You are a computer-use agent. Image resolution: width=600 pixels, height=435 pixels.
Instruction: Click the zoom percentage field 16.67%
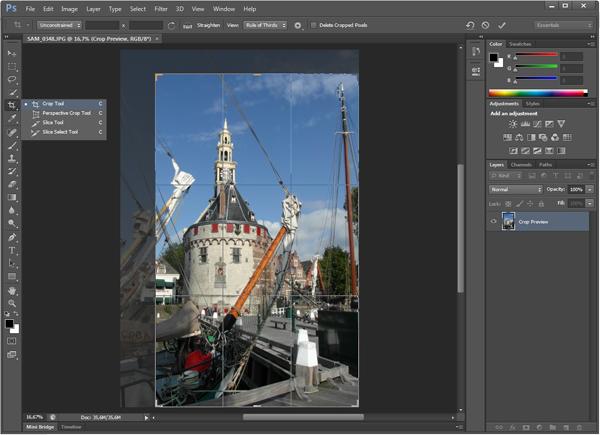coord(34,417)
